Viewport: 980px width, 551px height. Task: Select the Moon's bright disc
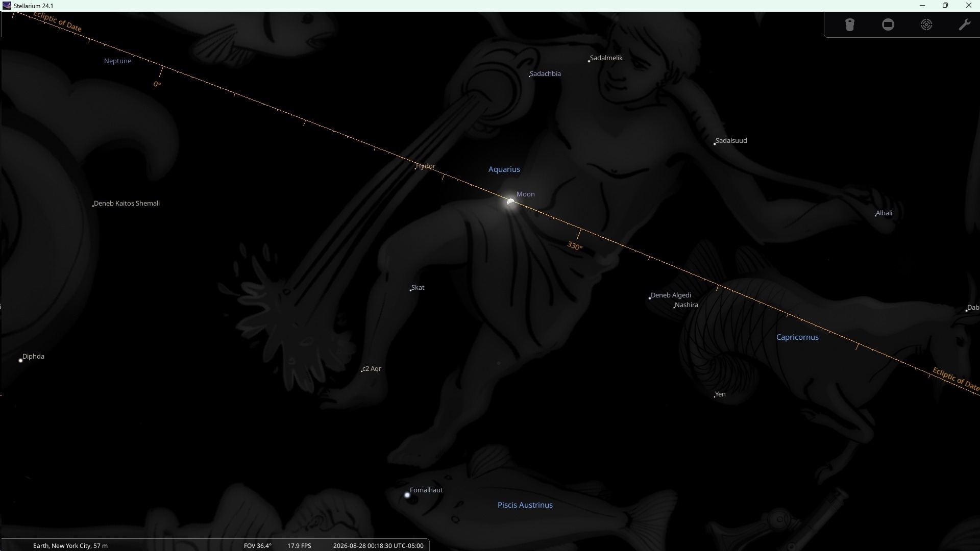(510, 202)
